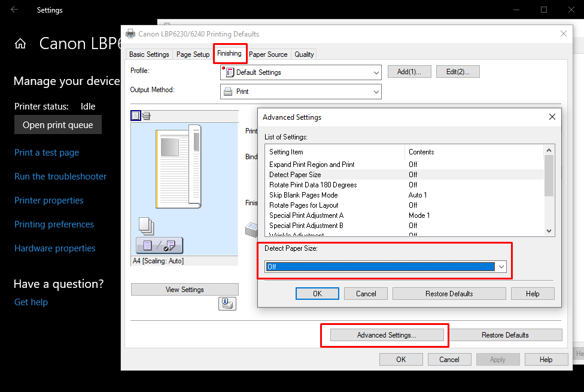Click Restore Defaults in Printing Defaults window

point(505,335)
